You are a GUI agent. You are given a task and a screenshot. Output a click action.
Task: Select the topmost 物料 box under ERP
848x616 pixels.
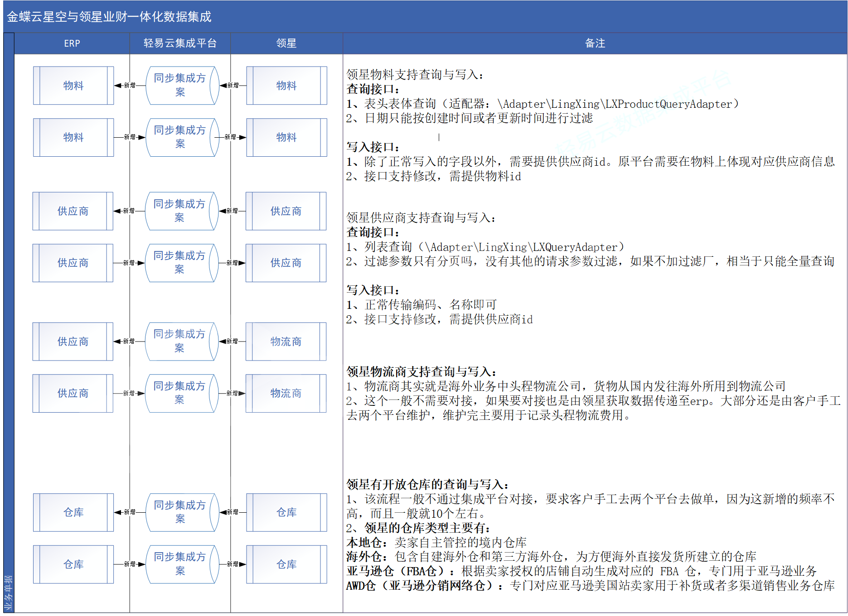click(x=73, y=86)
